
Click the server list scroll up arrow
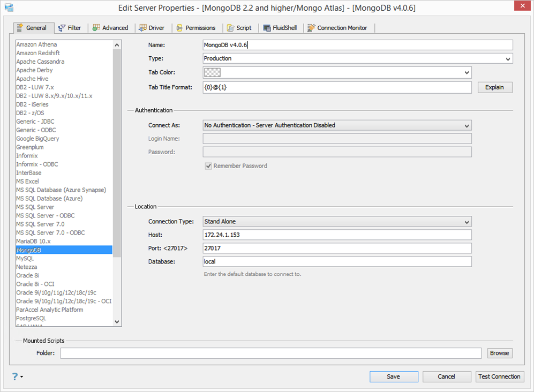click(x=117, y=45)
